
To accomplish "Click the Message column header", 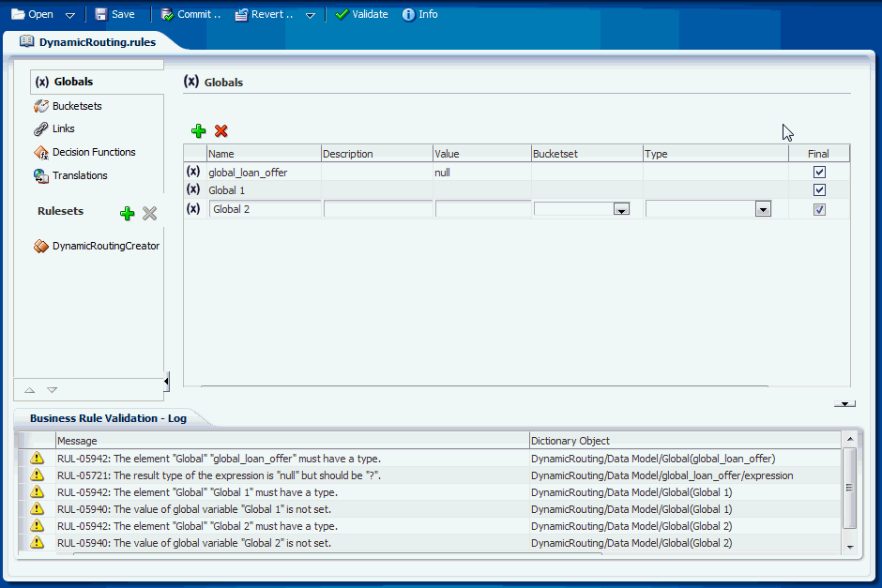I will [293, 441].
